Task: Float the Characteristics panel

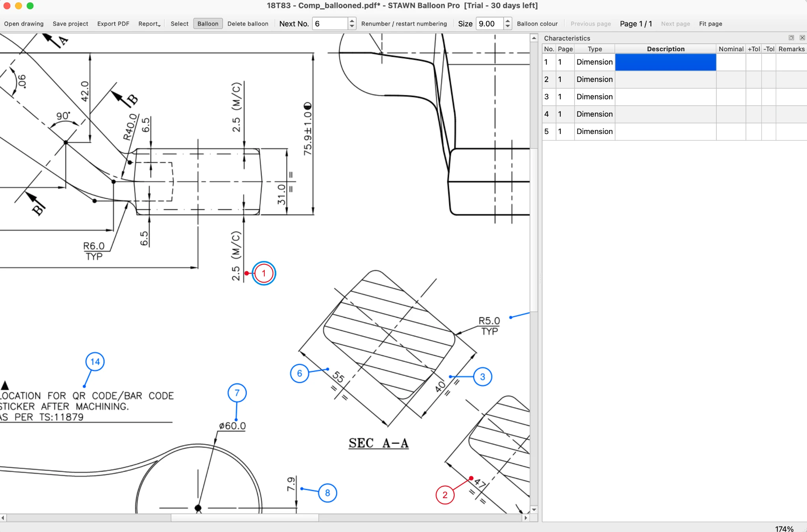Action: 791,38
